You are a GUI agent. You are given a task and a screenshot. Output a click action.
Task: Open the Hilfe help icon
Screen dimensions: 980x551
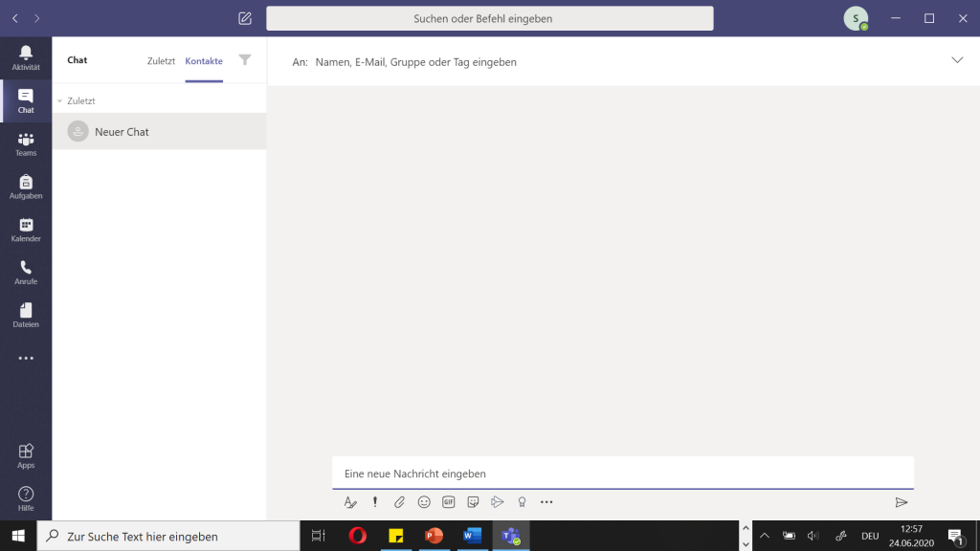coord(26,498)
